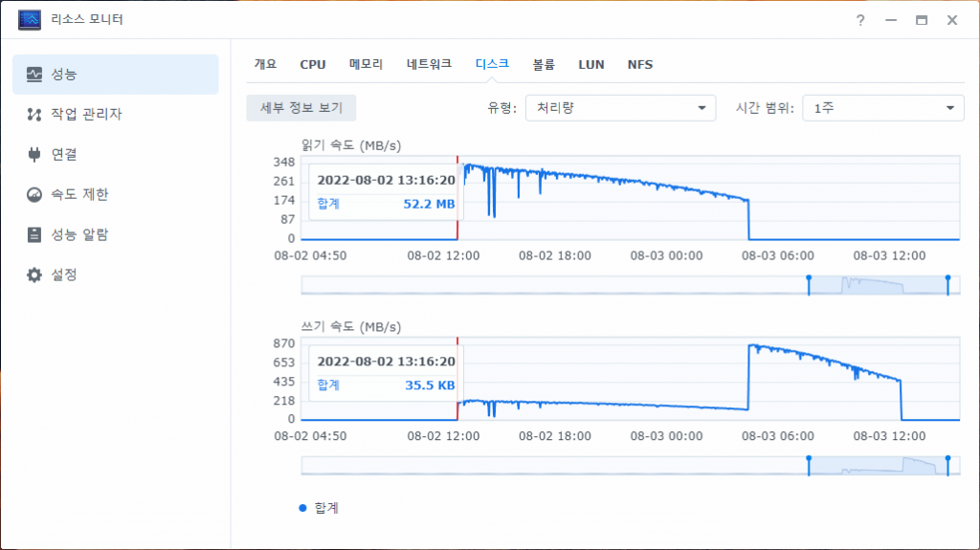
Task: Minimize the Resource Monitor window
Action: click(x=891, y=20)
